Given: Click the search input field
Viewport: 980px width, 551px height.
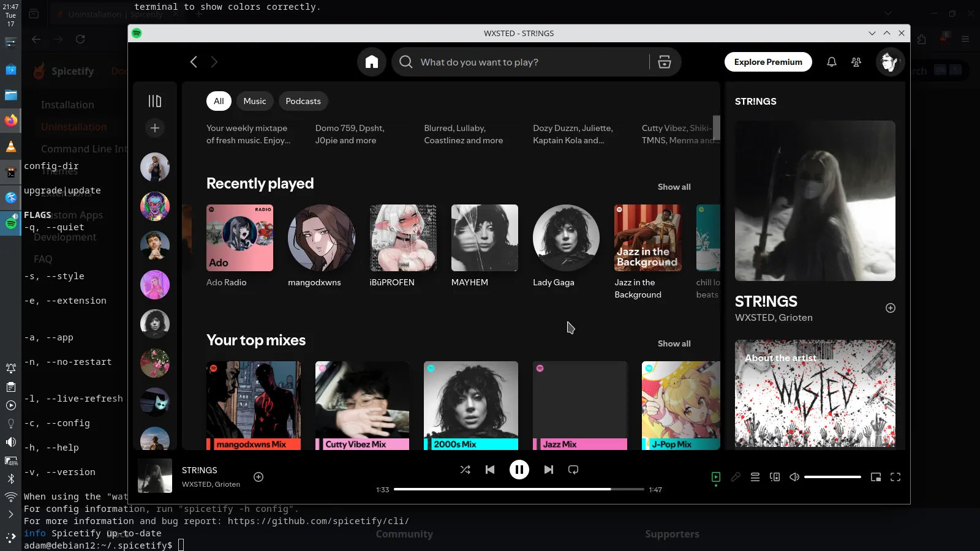Looking at the screenshot, I should click(x=531, y=62).
